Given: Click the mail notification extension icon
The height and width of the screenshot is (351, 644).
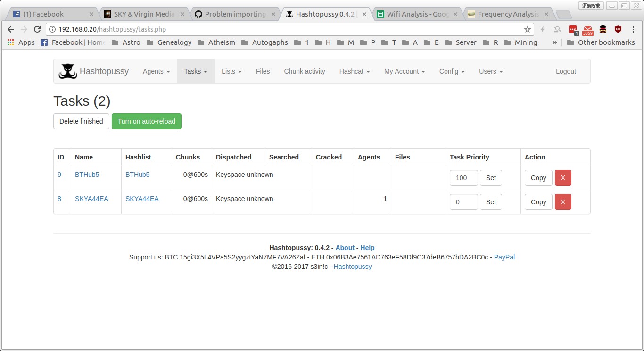Looking at the screenshot, I should click(587, 29).
